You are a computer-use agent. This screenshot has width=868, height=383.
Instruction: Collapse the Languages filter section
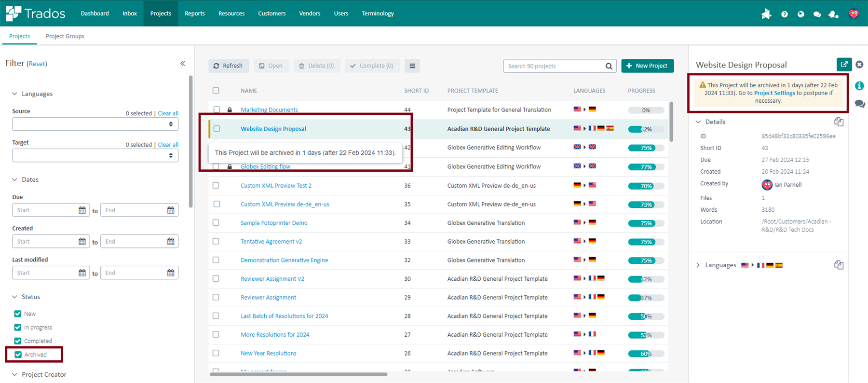pos(14,94)
